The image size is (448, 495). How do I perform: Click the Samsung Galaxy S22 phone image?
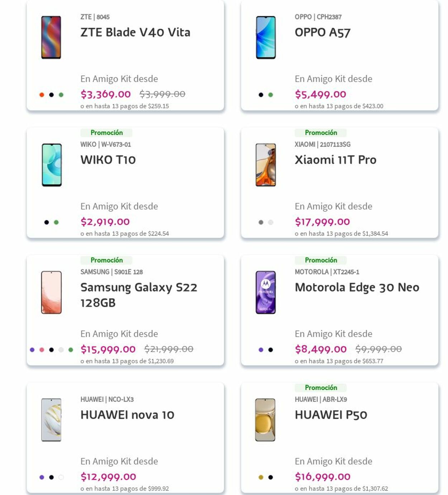pyautogui.click(x=51, y=292)
